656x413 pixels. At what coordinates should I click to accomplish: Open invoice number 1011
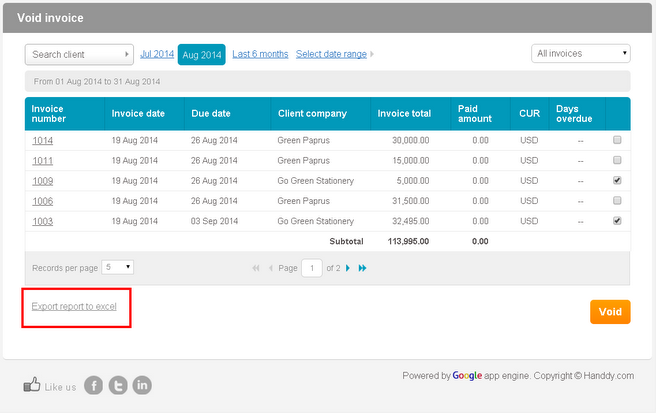[x=43, y=161]
